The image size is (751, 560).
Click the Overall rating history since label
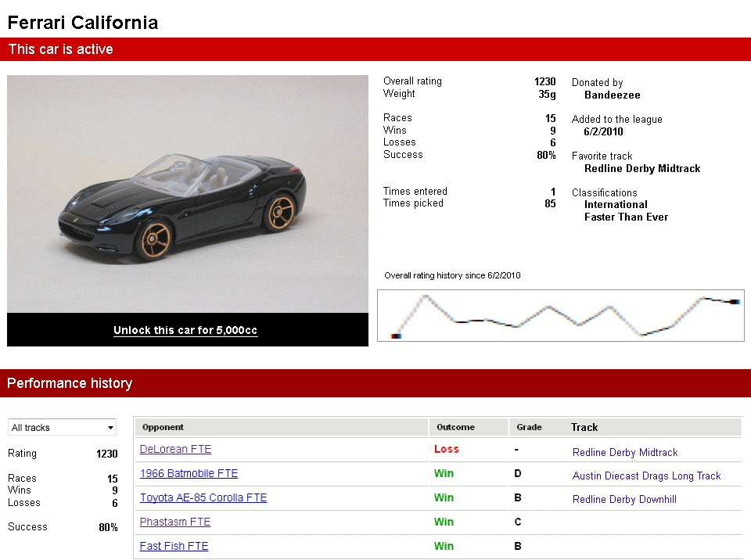click(x=452, y=275)
